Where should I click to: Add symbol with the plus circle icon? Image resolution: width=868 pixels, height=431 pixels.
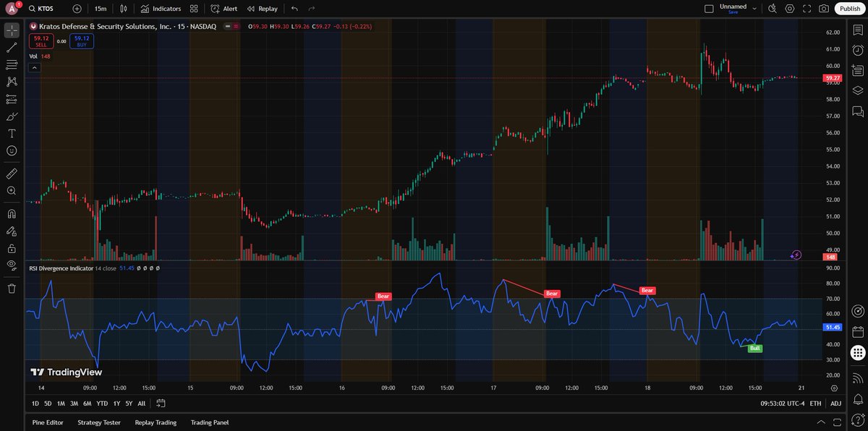(x=77, y=9)
